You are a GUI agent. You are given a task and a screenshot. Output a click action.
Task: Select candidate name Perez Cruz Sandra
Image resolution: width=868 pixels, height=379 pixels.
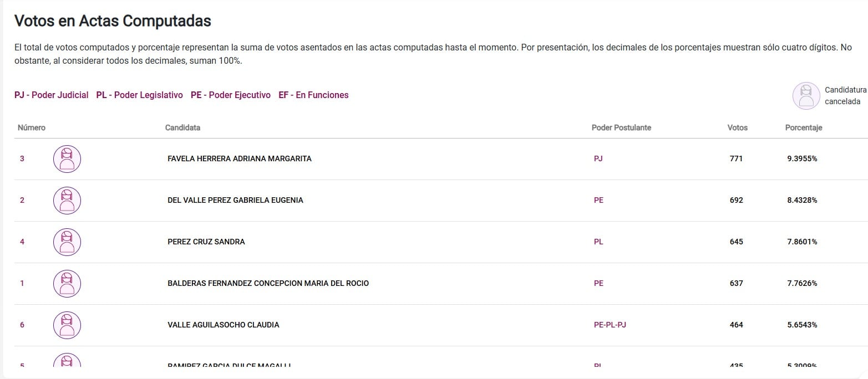(x=206, y=242)
